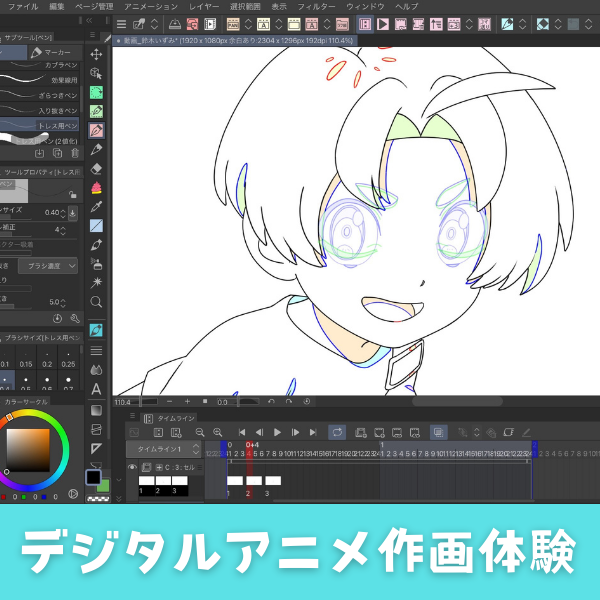The image size is (600, 600).
Task: Toggle loop playback in timeline
Action: 337,432
